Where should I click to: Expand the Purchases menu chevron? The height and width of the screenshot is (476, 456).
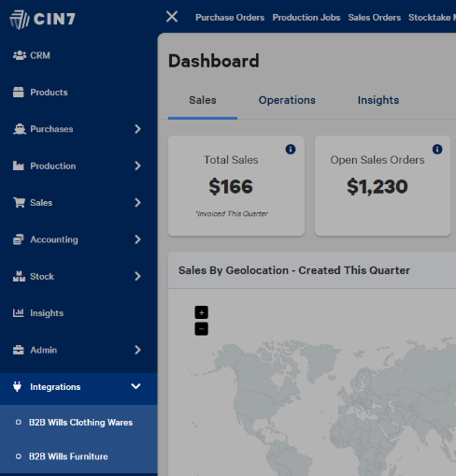point(137,129)
